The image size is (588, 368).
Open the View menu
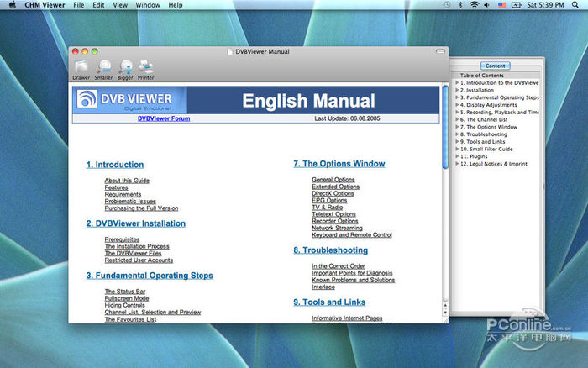120,5
